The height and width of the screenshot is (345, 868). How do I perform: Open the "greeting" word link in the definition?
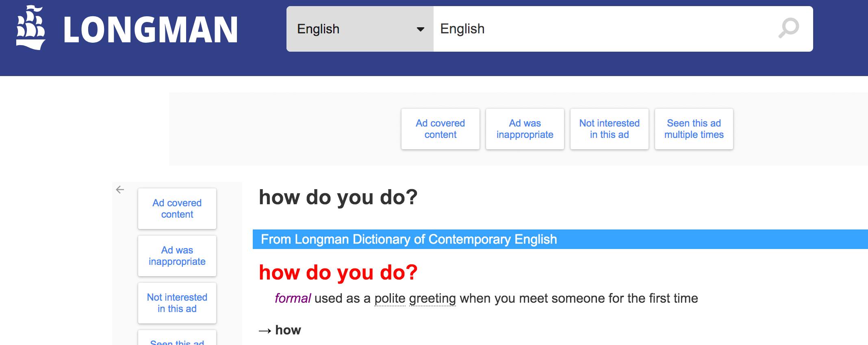(432, 299)
